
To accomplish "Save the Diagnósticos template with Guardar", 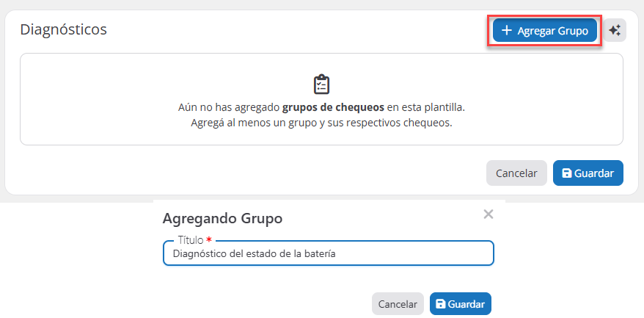I will (588, 174).
